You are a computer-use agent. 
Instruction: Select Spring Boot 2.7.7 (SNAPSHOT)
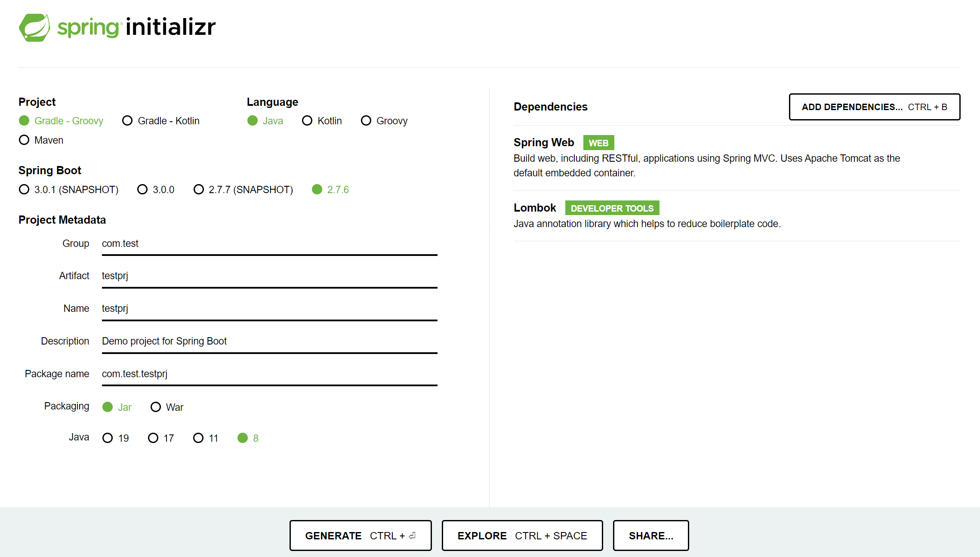tap(198, 190)
